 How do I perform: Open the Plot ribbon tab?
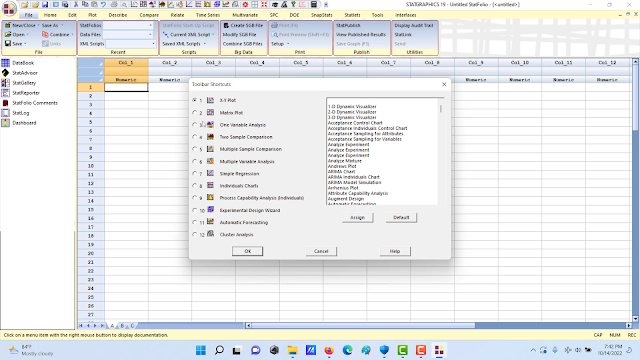pyautogui.click(x=93, y=15)
